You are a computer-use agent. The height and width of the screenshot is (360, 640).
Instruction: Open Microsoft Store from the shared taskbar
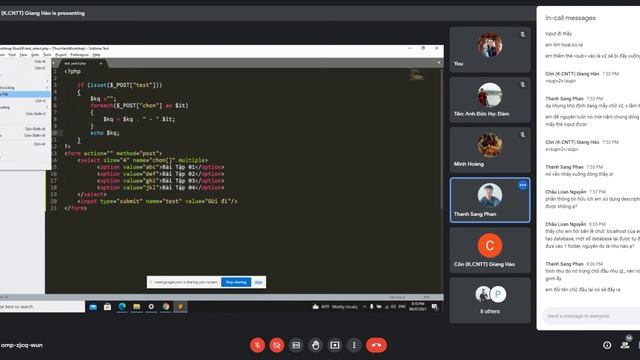[x=107, y=307]
